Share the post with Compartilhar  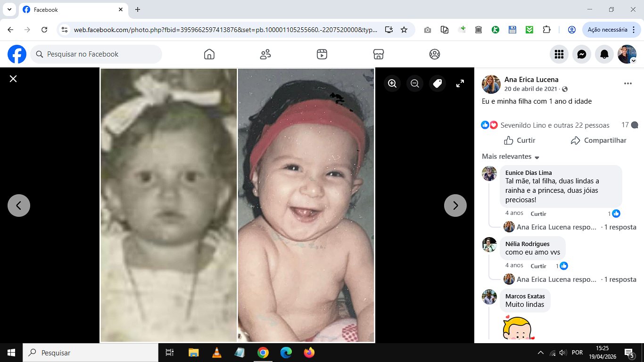pyautogui.click(x=598, y=140)
